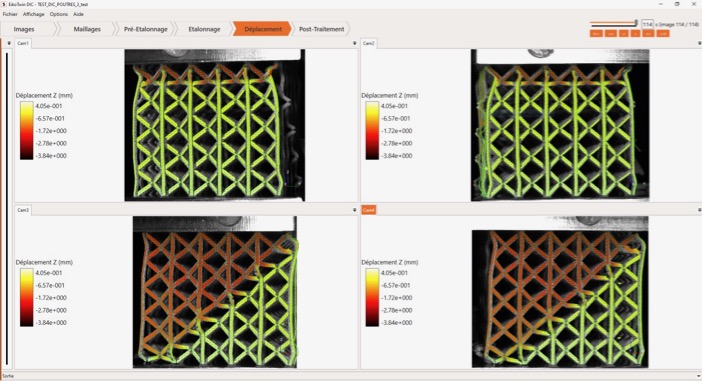Click the image number field showing 114
Viewport: 702px width, 381px height.
point(647,24)
